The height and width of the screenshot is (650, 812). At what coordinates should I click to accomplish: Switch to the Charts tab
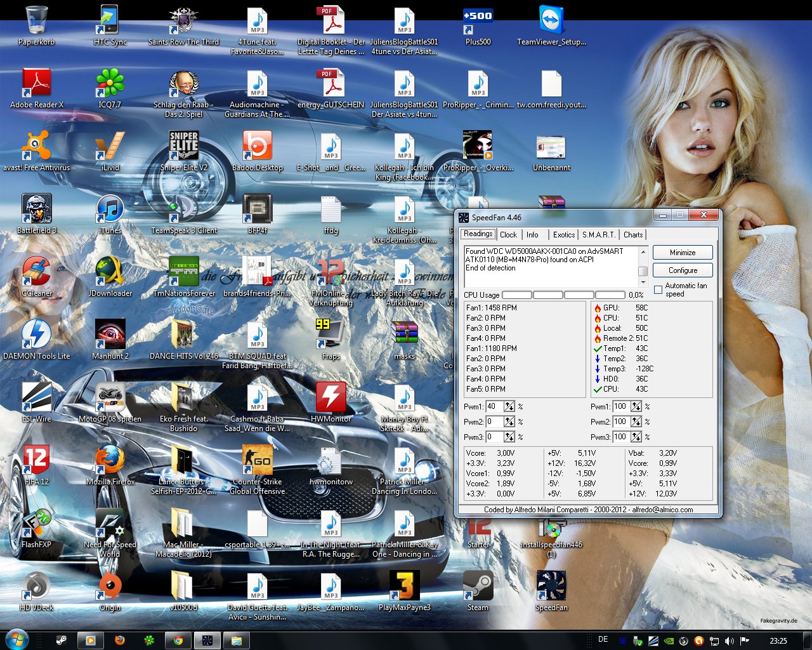633,234
